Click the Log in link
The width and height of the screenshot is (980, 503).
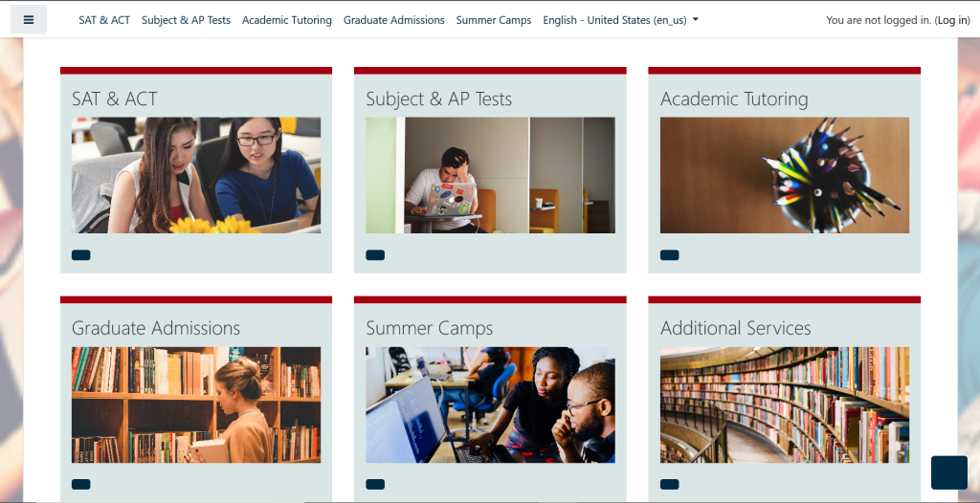coord(952,20)
